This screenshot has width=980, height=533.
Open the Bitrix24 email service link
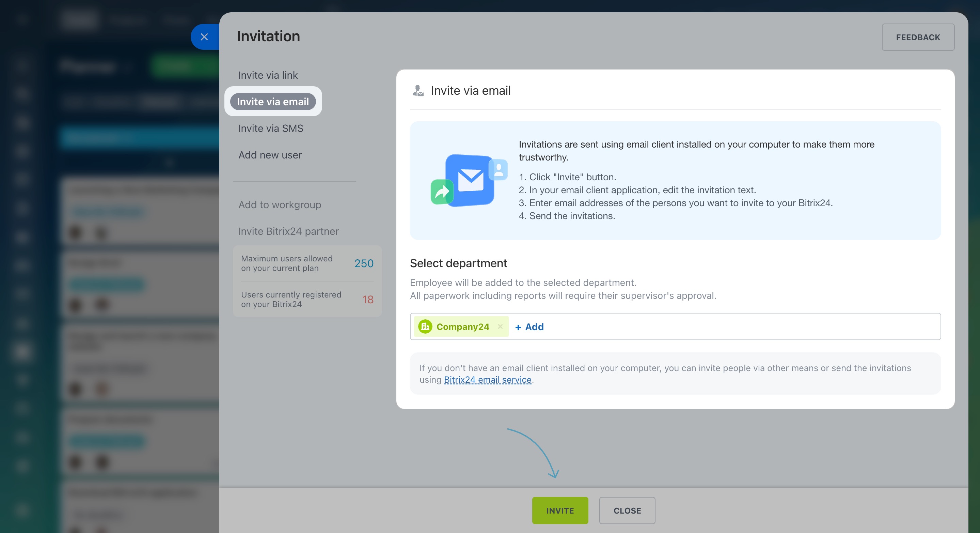[487, 380]
